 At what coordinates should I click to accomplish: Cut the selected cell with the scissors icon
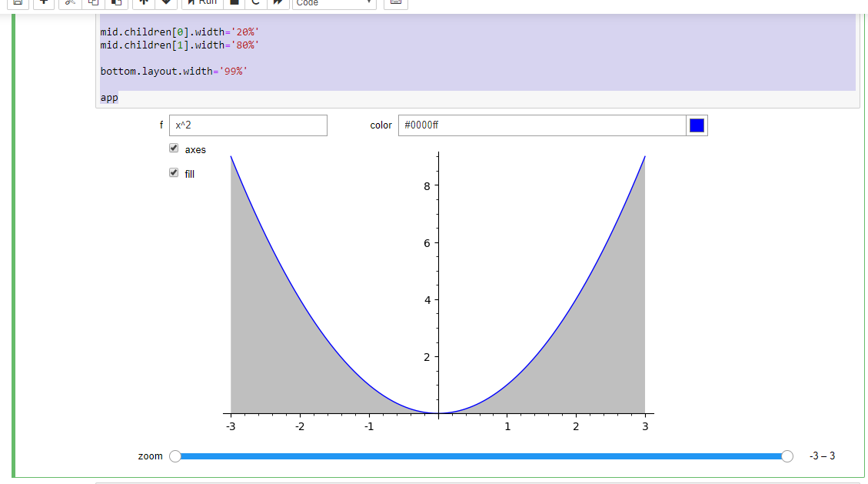point(71,2)
